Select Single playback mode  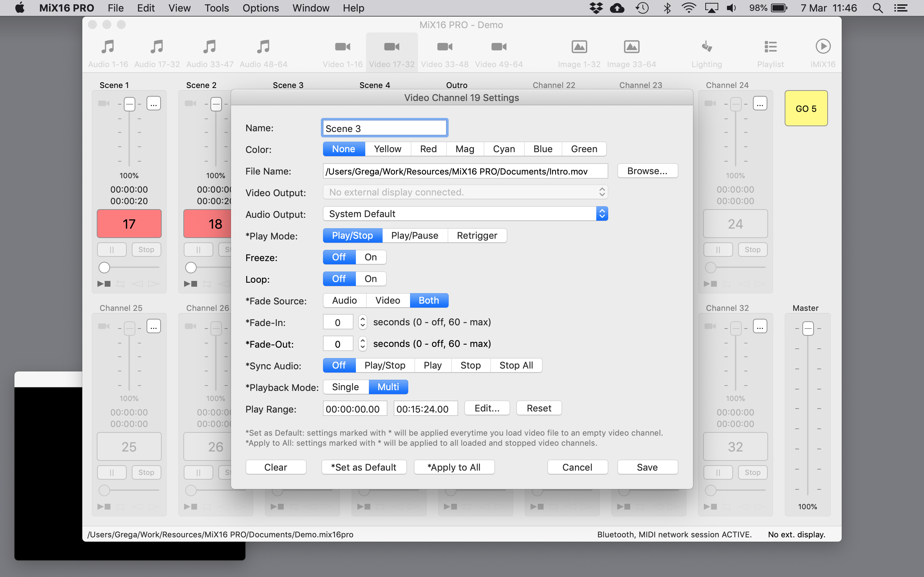tap(345, 387)
